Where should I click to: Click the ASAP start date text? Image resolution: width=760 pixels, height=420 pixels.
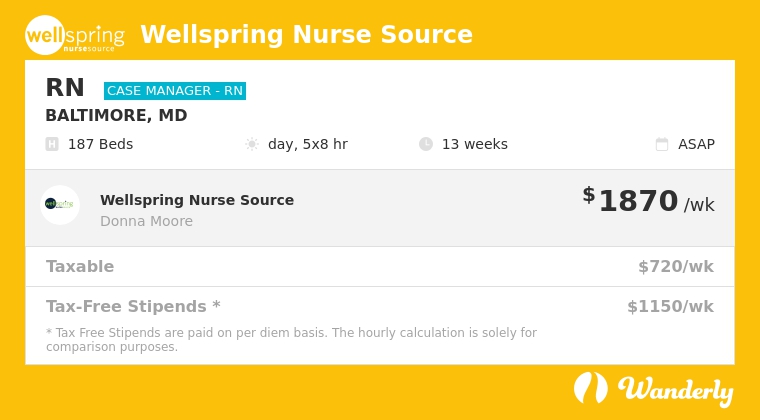(x=696, y=144)
